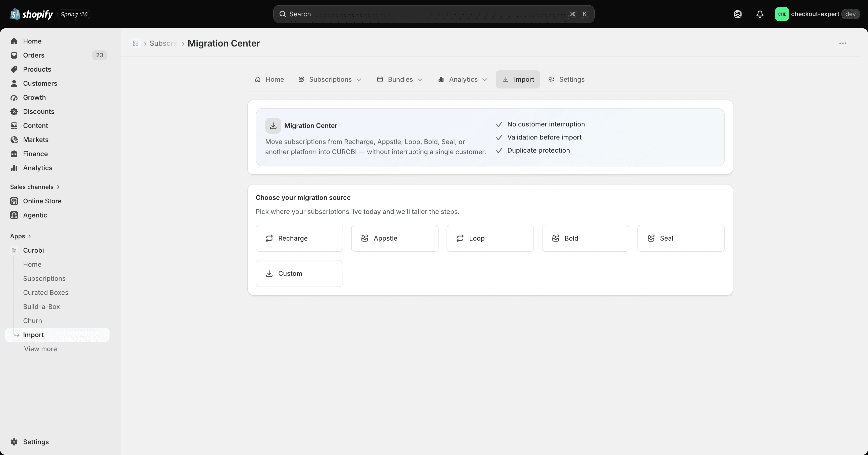
Task: Click the Recharge sync arrows icon
Action: [269, 239]
